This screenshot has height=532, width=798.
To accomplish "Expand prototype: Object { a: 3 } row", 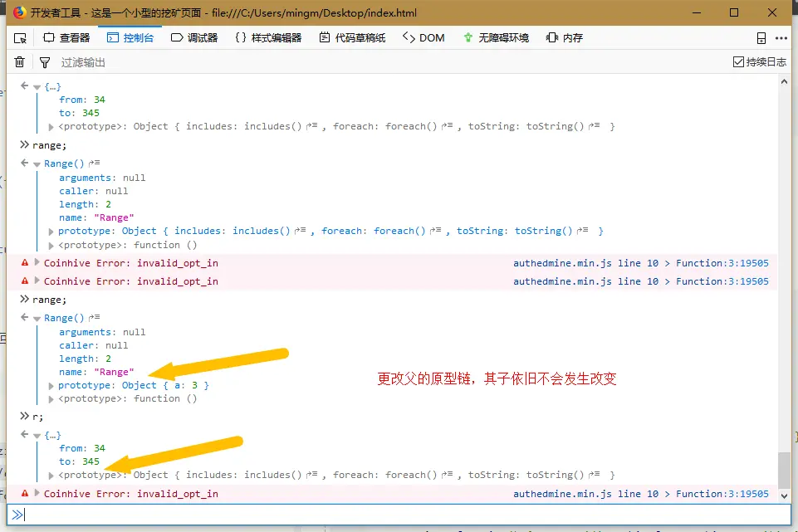I will pyautogui.click(x=51, y=386).
